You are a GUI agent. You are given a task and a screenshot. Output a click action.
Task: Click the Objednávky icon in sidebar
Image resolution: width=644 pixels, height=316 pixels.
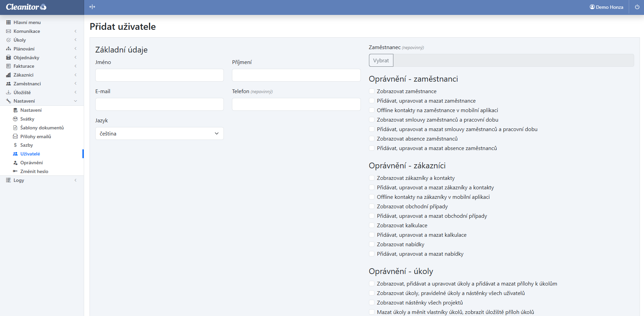8,58
